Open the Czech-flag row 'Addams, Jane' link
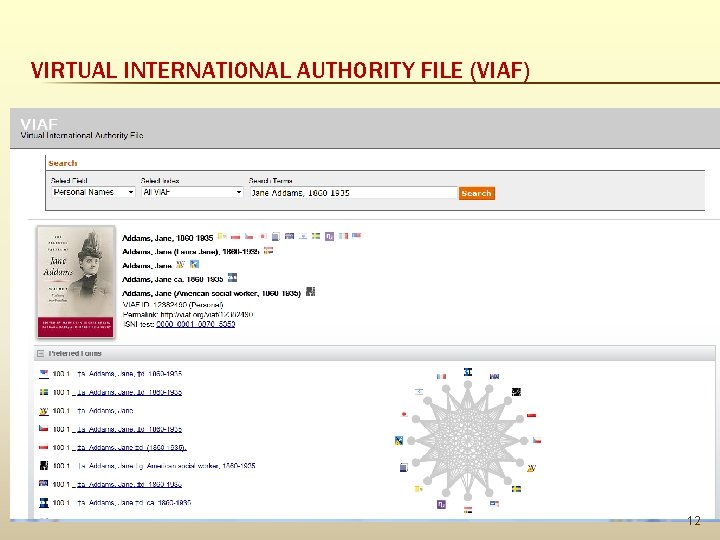This screenshot has width=720, height=540. point(127,429)
